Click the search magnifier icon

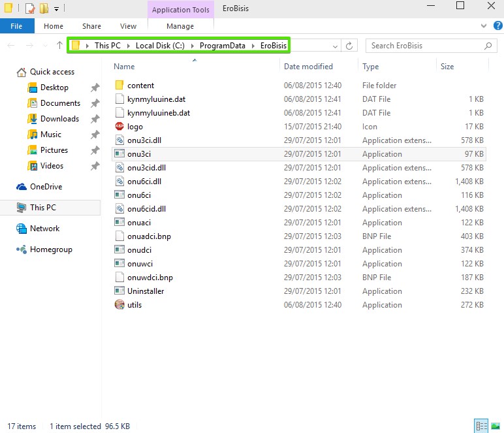coord(488,46)
